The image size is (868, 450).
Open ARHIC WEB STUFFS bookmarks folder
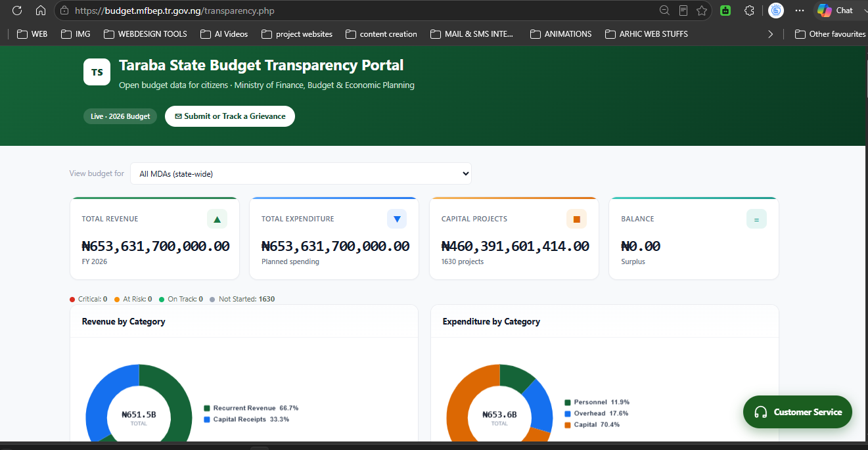point(647,34)
